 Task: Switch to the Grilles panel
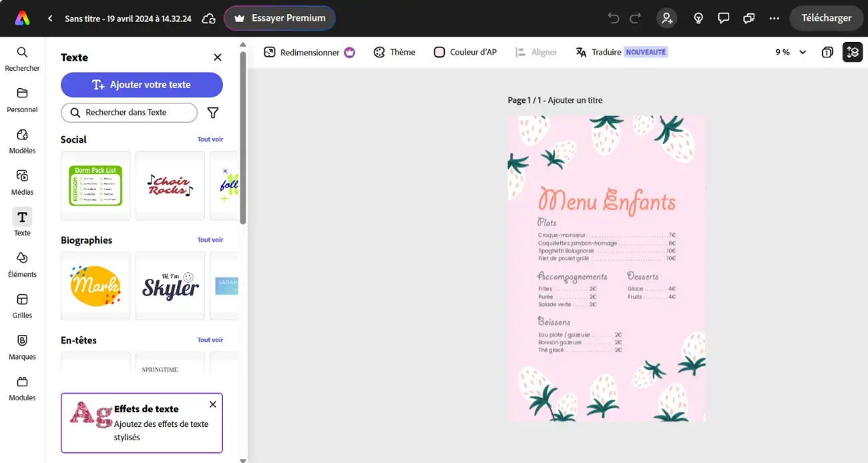22,304
